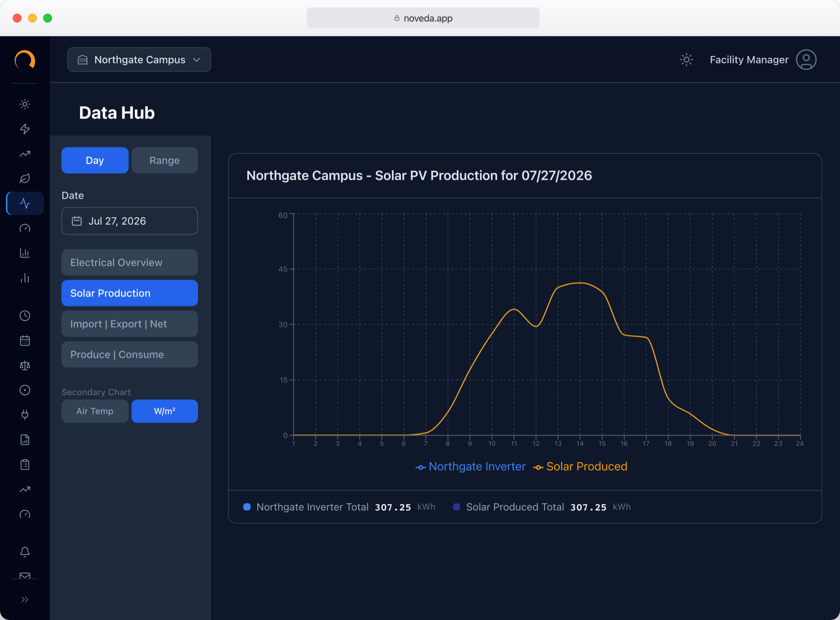Image resolution: width=840 pixels, height=620 pixels.
Task: Select Produce | Consume chart
Action: coord(130,355)
